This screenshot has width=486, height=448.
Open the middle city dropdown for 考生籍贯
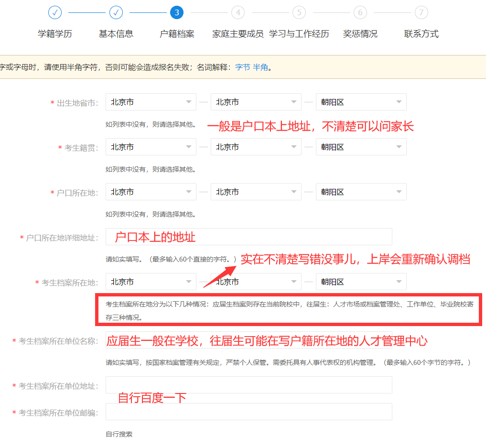click(x=256, y=147)
